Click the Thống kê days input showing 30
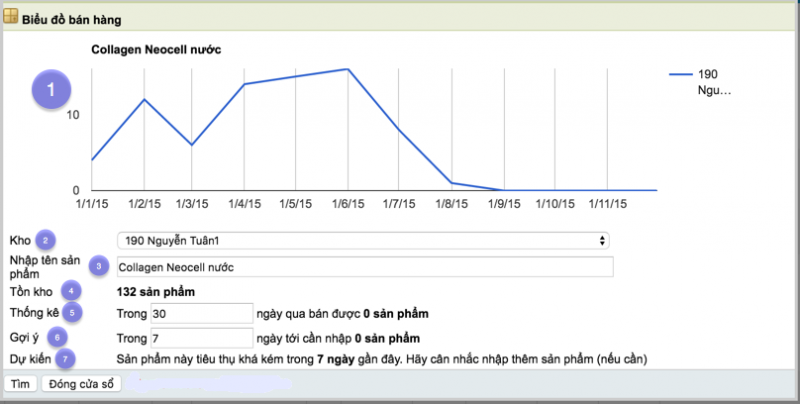Viewport: 800px width, 404px height. tap(202, 313)
